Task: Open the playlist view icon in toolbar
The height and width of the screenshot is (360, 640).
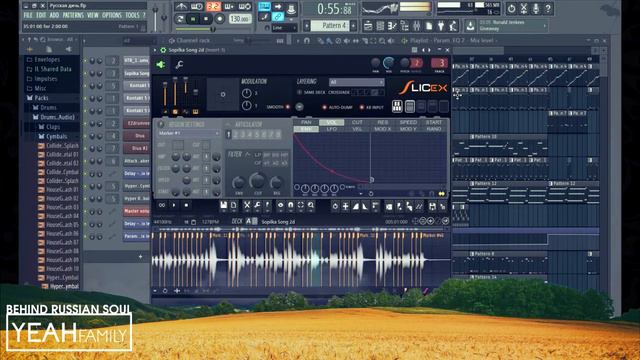Action: [x=368, y=26]
